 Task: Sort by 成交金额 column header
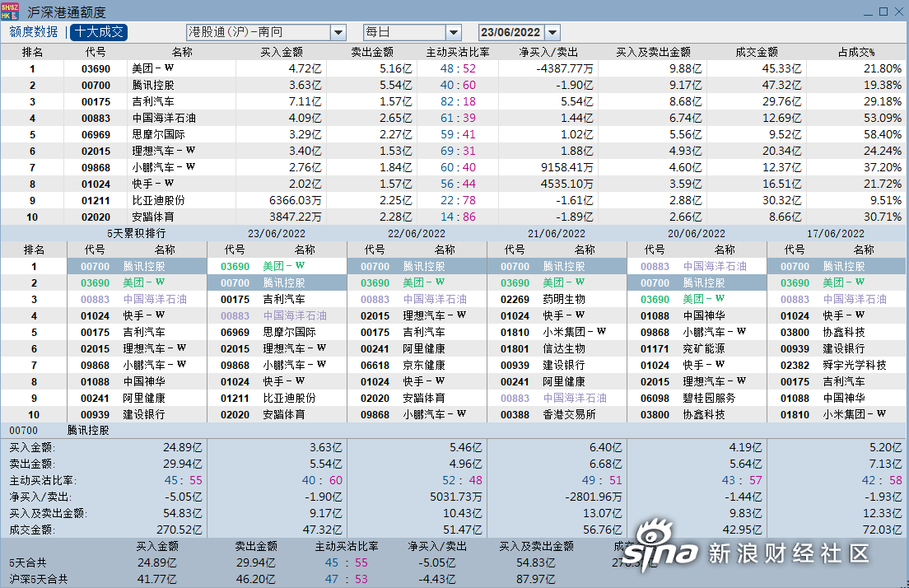(757, 52)
